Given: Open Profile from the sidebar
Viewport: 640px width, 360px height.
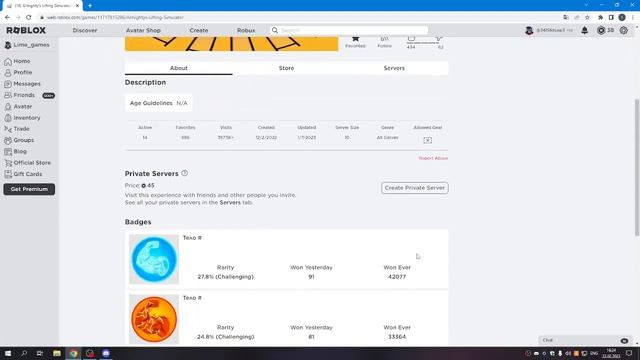Looking at the screenshot, I should coord(22,72).
